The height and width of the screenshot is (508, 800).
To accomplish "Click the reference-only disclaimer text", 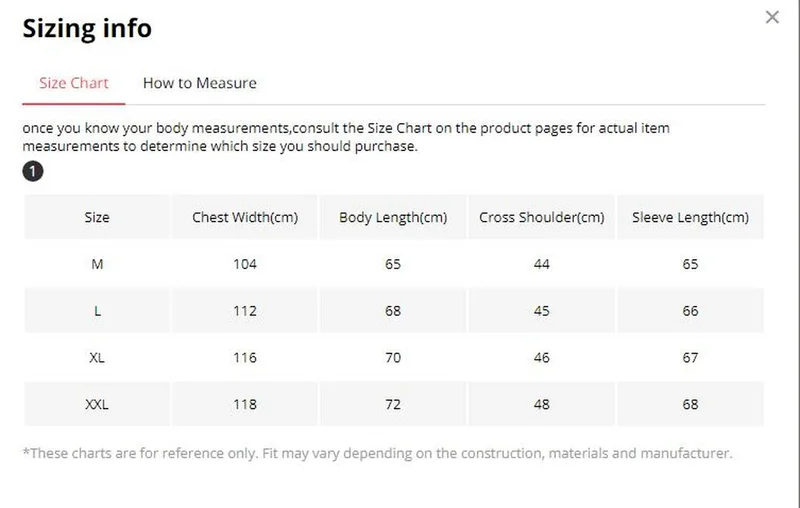I will (x=377, y=453).
